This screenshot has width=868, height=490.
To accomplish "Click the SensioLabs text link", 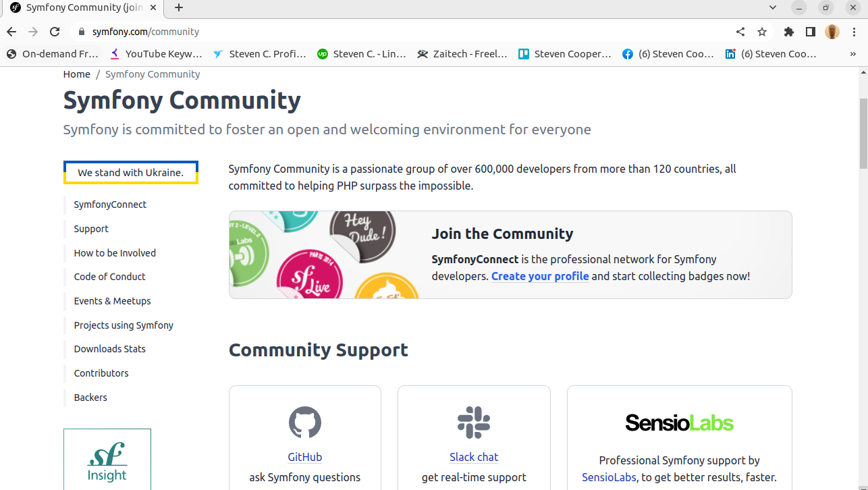I will [x=609, y=477].
